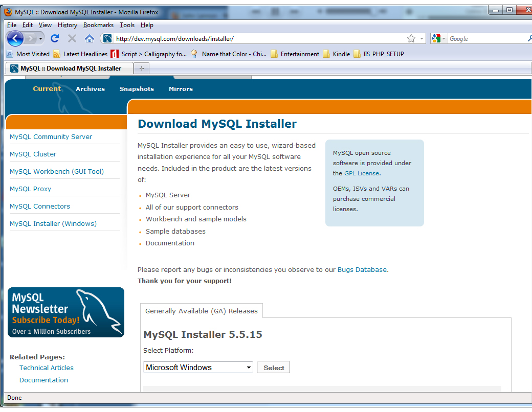Click the Select platform button
This screenshot has width=532, height=412.
pyautogui.click(x=274, y=368)
